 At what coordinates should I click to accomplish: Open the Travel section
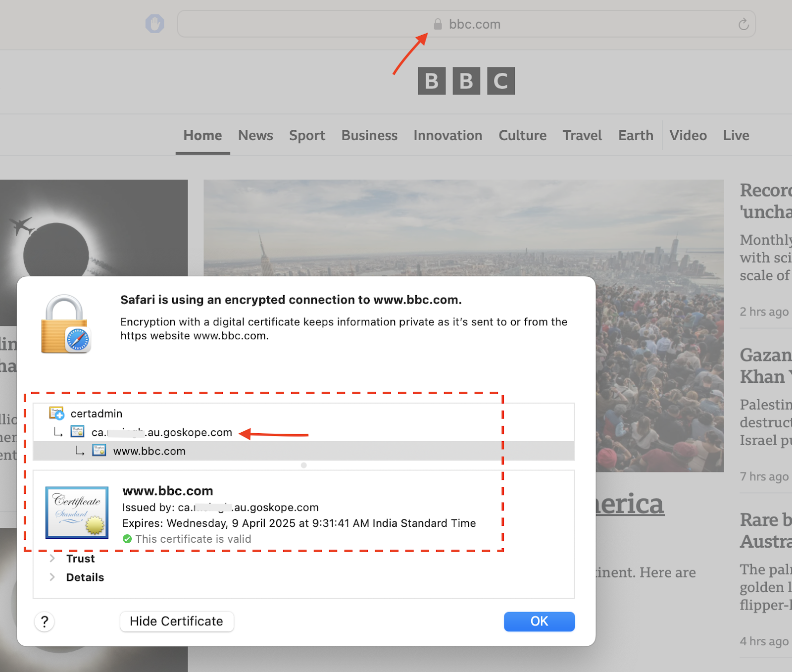coord(582,136)
